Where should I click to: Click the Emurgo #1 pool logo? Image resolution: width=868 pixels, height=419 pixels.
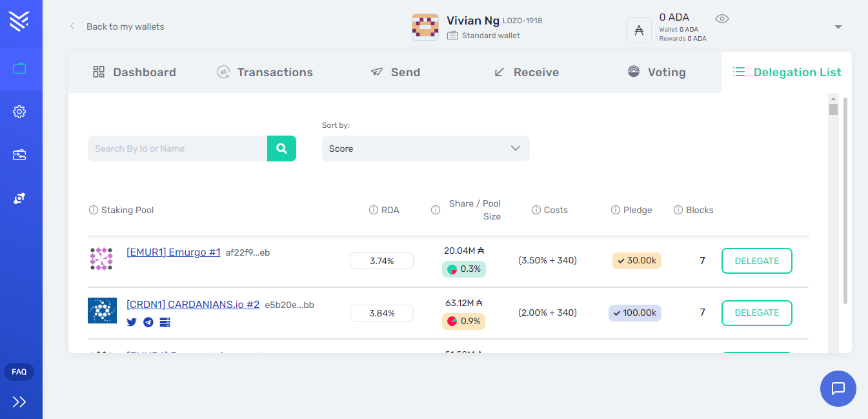101,260
